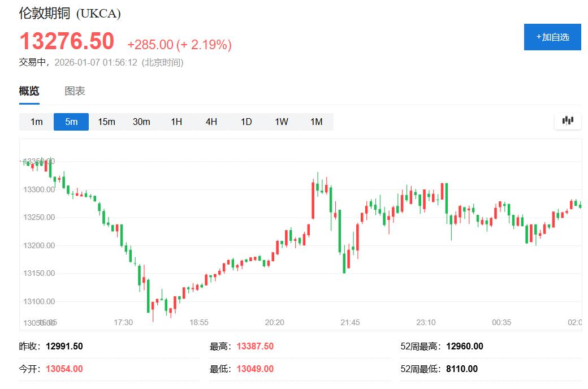Switch to the 1W weekly interval

pyautogui.click(x=281, y=121)
